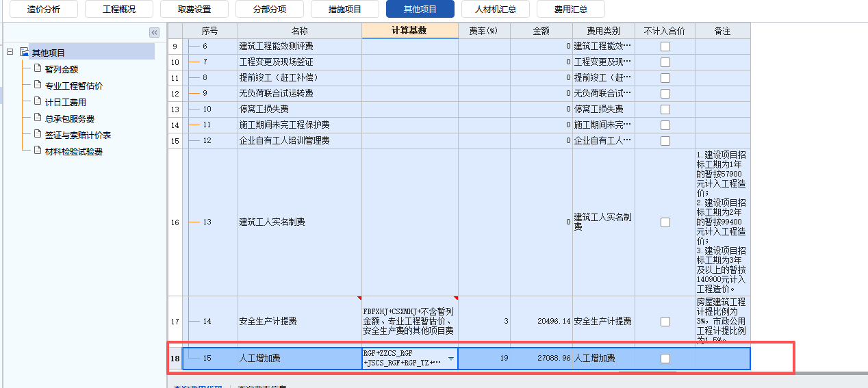Click the amount cell 27088.96
868x388 pixels.
(541, 358)
